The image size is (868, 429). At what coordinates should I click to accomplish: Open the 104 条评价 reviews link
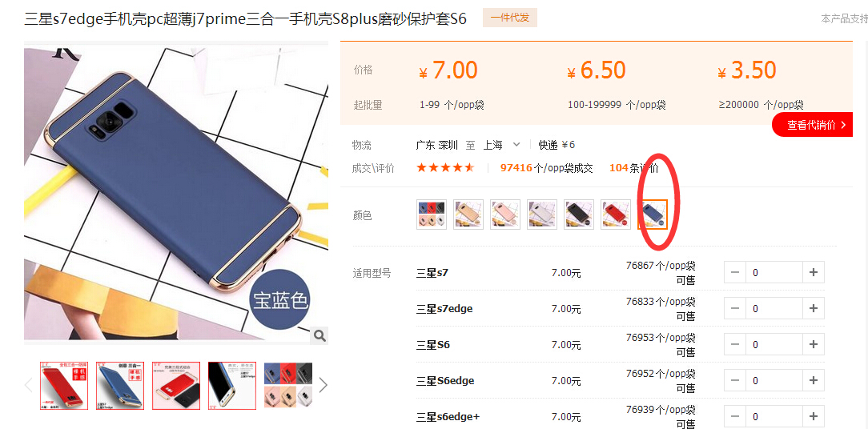pyautogui.click(x=634, y=168)
